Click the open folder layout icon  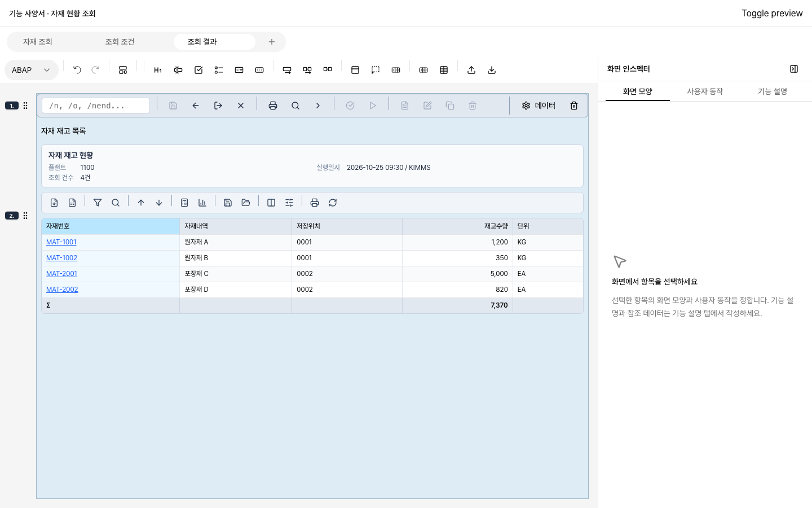(x=246, y=203)
